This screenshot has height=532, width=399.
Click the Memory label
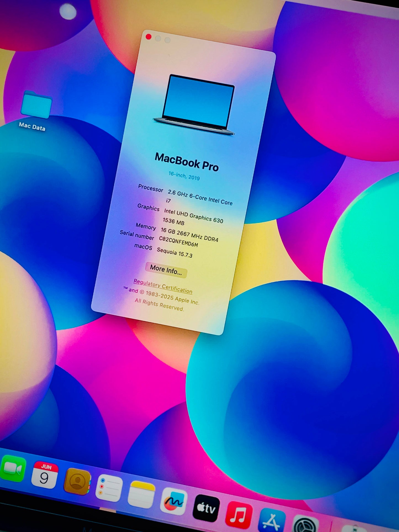pyautogui.click(x=146, y=226)
